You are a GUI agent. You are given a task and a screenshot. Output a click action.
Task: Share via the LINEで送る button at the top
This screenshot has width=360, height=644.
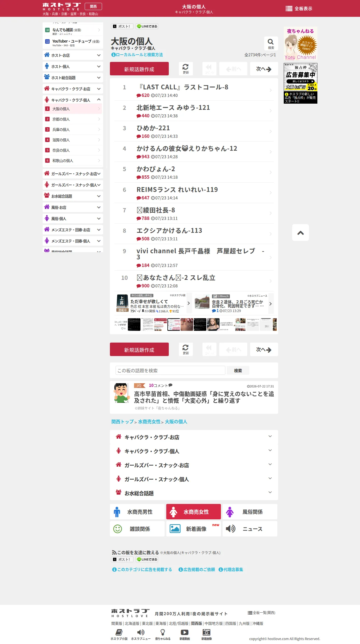(x=147, y=26)
